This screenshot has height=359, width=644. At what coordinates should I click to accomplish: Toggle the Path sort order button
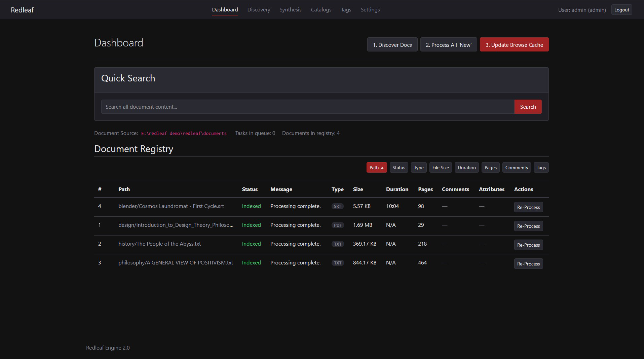click(x=376, y=168)
